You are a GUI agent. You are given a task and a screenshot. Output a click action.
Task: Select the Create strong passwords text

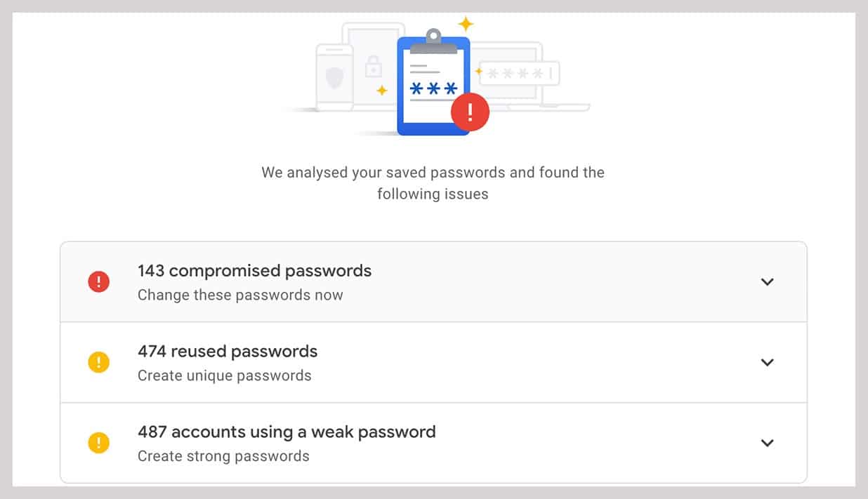click(x=223, y=455)
